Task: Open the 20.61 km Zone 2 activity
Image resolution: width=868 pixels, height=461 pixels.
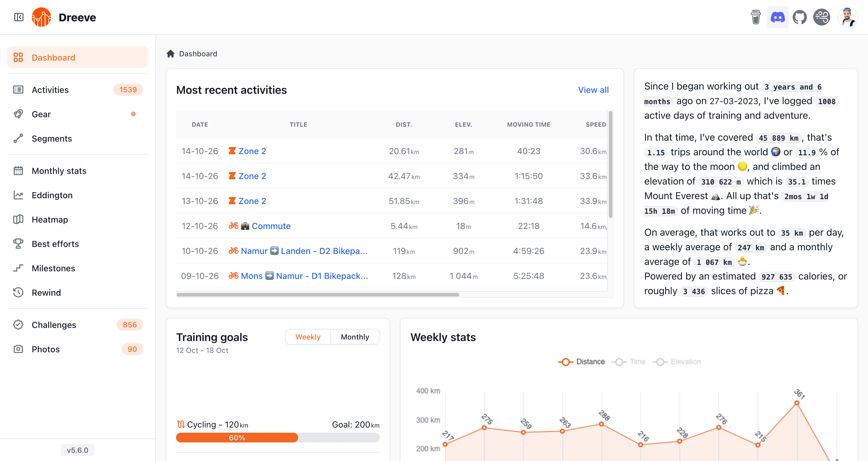Action: 252,151
